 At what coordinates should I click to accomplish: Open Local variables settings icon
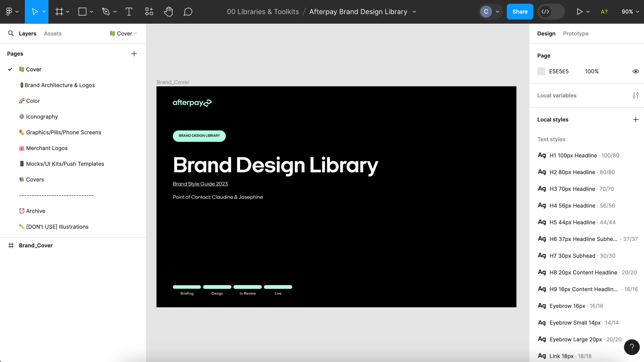tap(635, 95)
